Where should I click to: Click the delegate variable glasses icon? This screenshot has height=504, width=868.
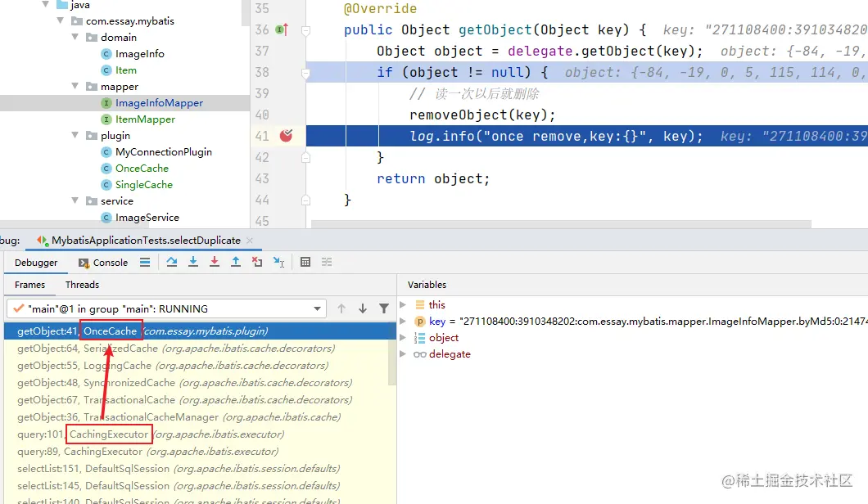420,354
